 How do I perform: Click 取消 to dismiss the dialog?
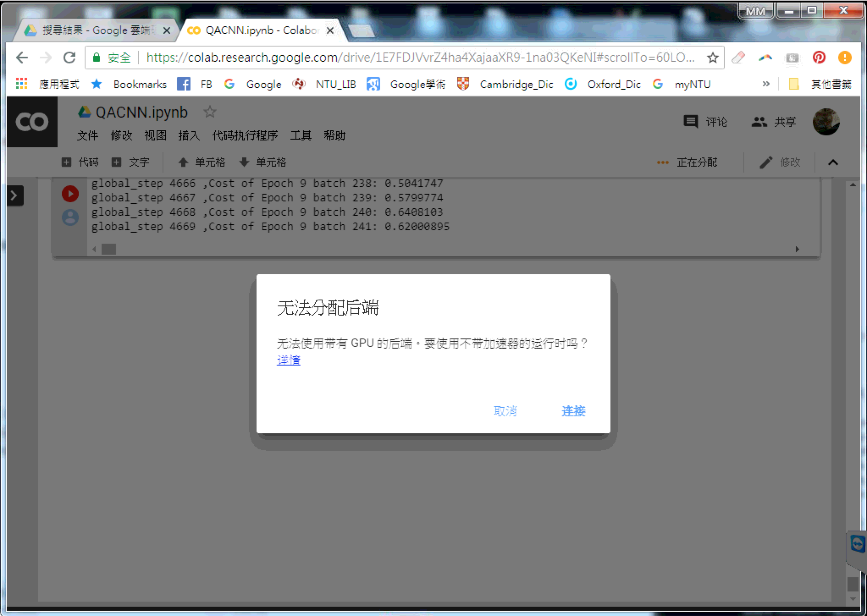pyautogui.click(x=505, y=411)
